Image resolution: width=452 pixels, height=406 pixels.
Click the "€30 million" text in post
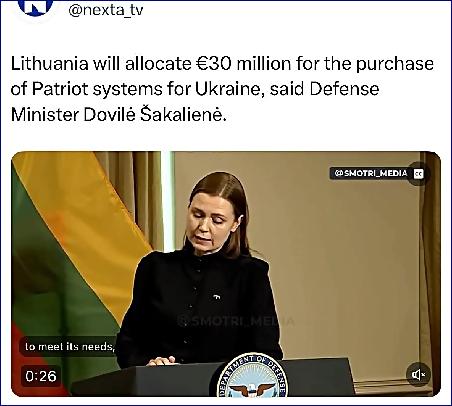(242, 63)
